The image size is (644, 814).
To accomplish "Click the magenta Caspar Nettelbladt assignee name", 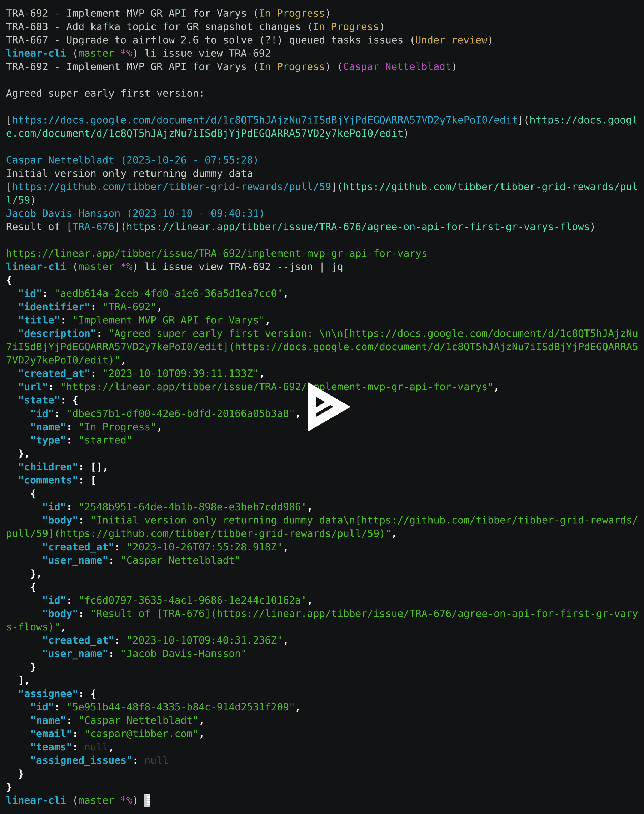I will [397, 67].
